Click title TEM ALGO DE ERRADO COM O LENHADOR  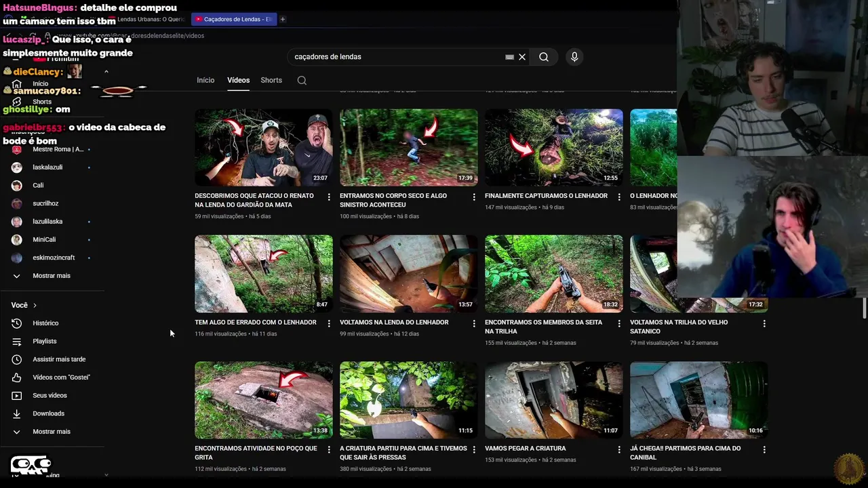pyautogui.click(x=256, y=323)
